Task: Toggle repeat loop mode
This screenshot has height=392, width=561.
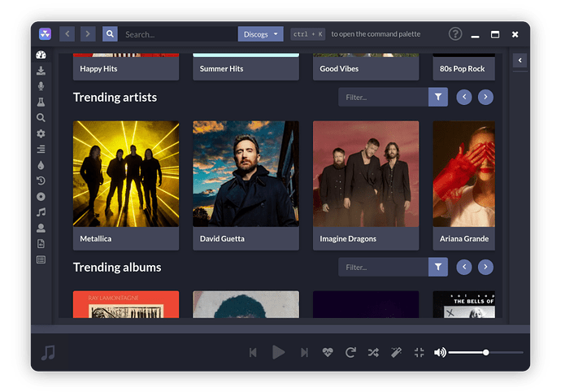Action: click(350, 353)
